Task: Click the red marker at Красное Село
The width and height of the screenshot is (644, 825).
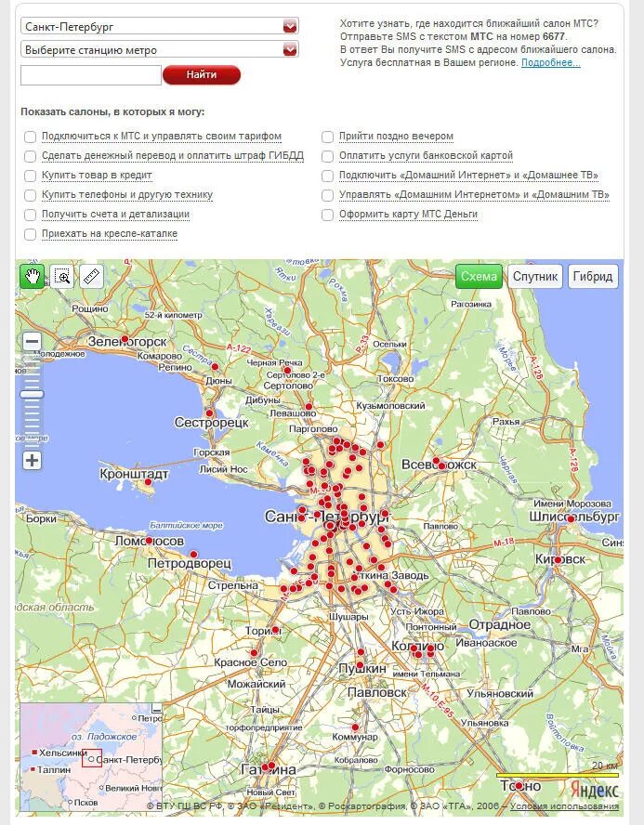Action: (x=254, y=652)
